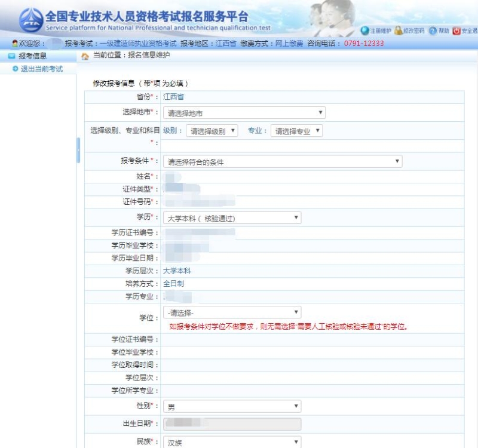Open 注册维护 via the globe icon

363,30
